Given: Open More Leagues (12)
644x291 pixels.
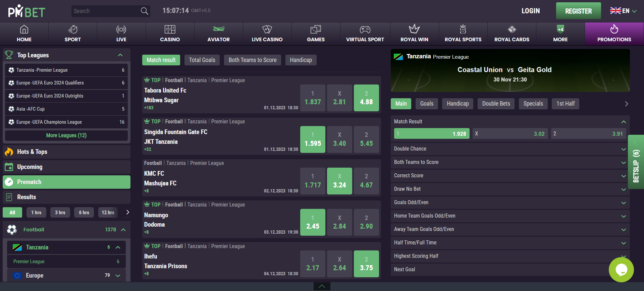Looking at the screenshot, I should tap(66, 135).
